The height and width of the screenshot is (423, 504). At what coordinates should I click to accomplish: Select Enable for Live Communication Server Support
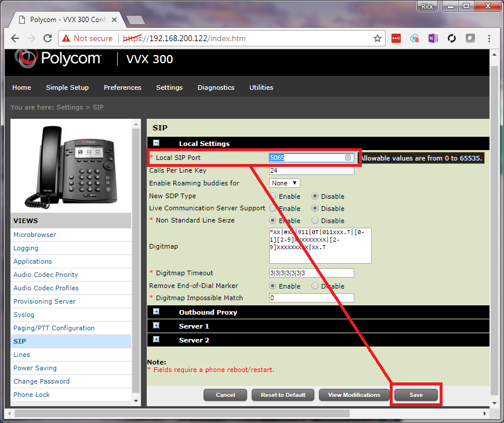click(273, 208)
